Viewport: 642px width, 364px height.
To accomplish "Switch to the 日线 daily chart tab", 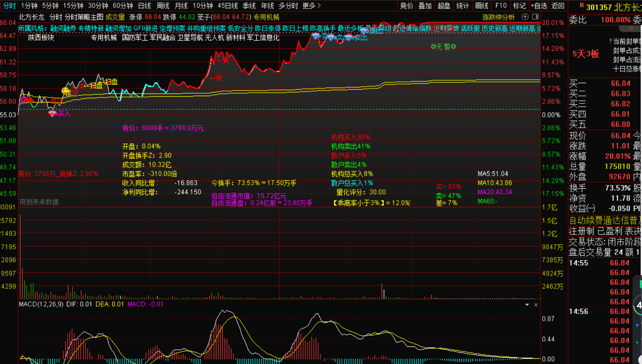I will click(x=144, y=6).
